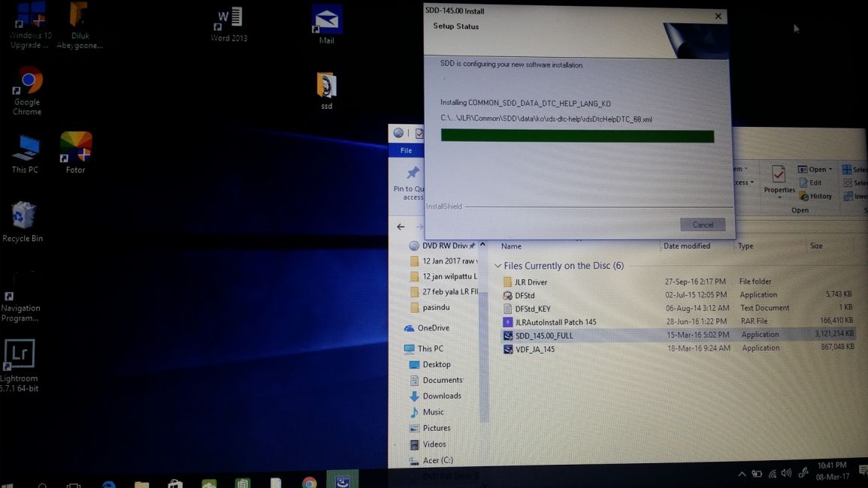Select the This PC desktop icon

pyautogui.click(x=26, y=154)
